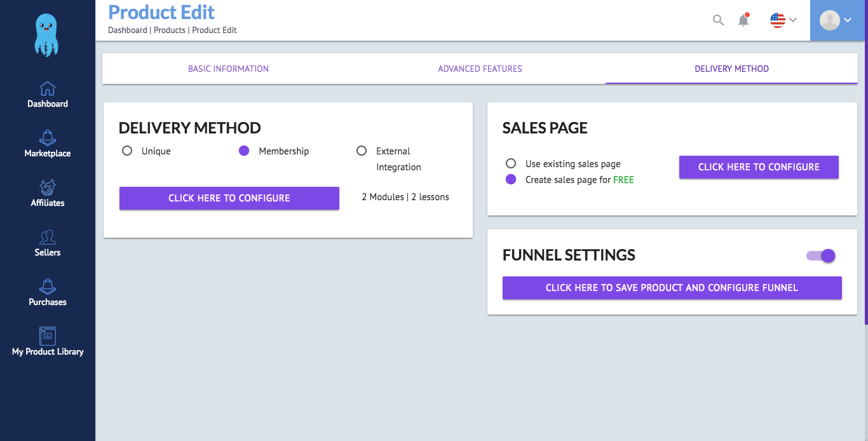The height and width of the screenshot is (441, 868).
Task: Click the Sellers sidebar label
Action: click(48, 252)
